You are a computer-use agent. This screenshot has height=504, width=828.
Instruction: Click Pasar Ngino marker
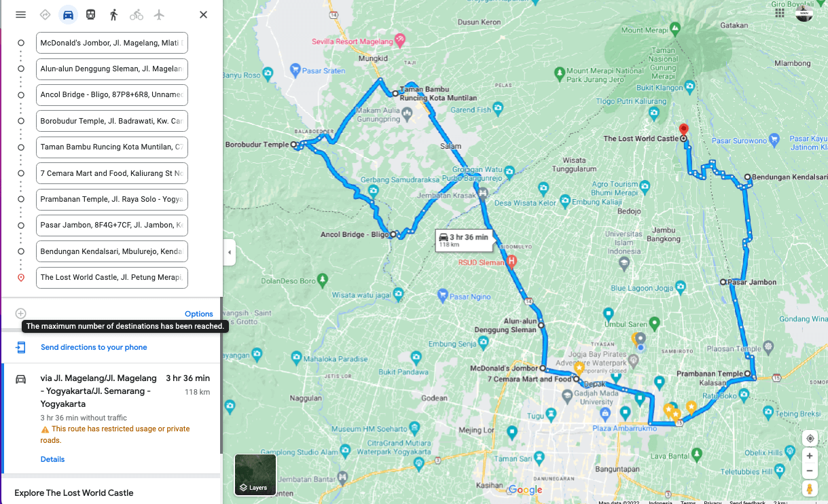pyautogui.click(x=443, y=295)
